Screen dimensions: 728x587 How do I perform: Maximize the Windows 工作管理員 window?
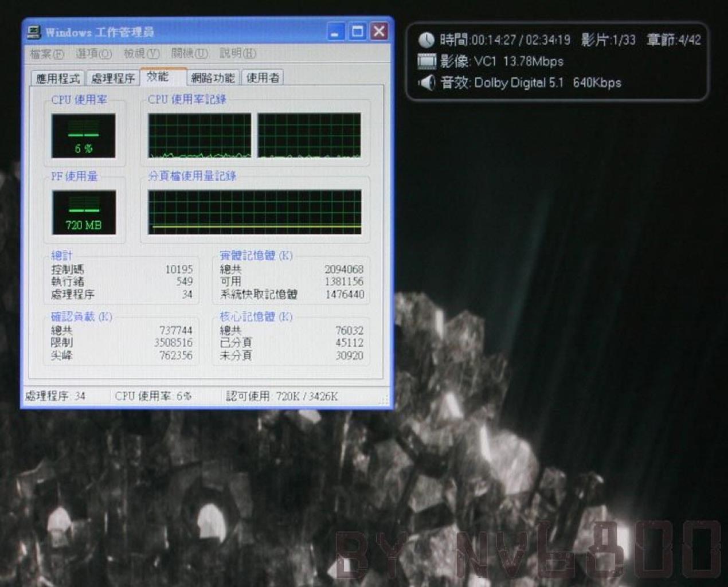pos(358,32)
